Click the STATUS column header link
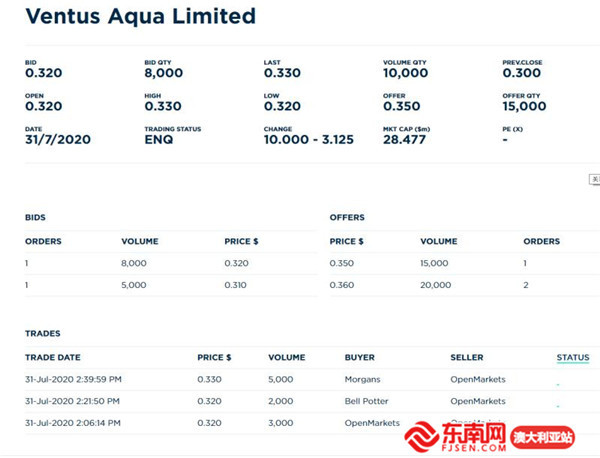Screen dimensions: 600x458 pyautogui.click(x=573, y=357)
